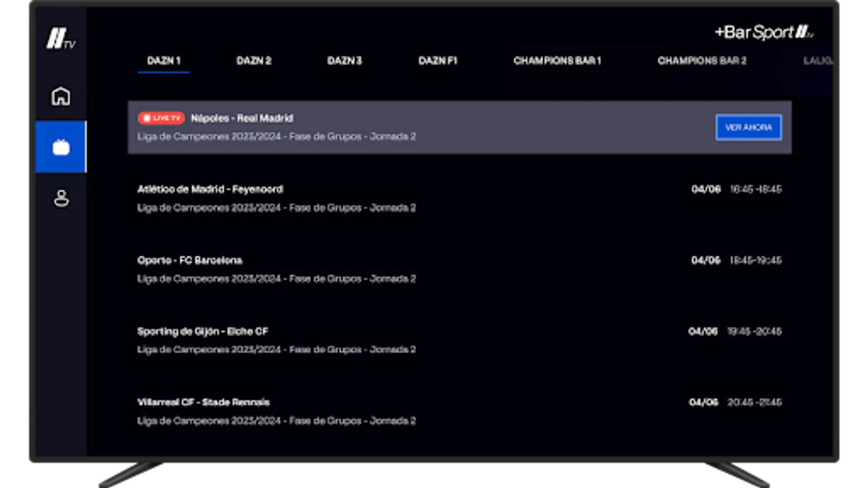
Task: Click the 19:45-20:45 time slot
Action: (755, 331)
